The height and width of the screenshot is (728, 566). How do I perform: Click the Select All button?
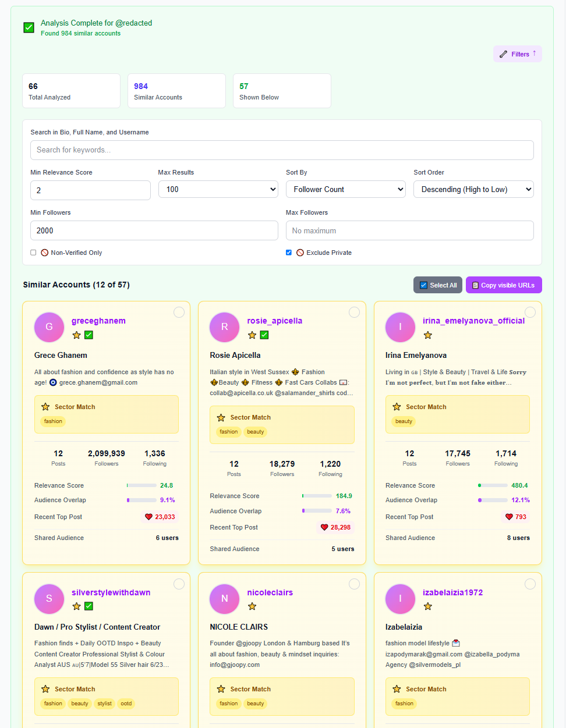437,285
